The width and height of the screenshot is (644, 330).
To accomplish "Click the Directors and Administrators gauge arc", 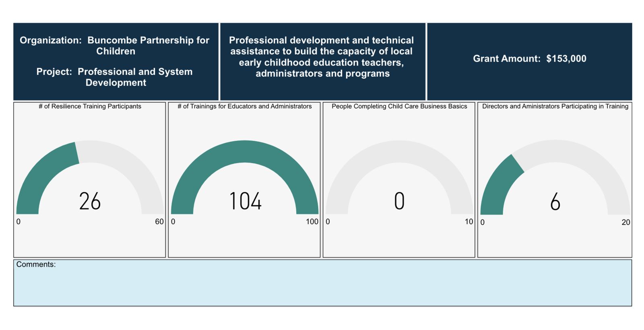I will point(555,177).
